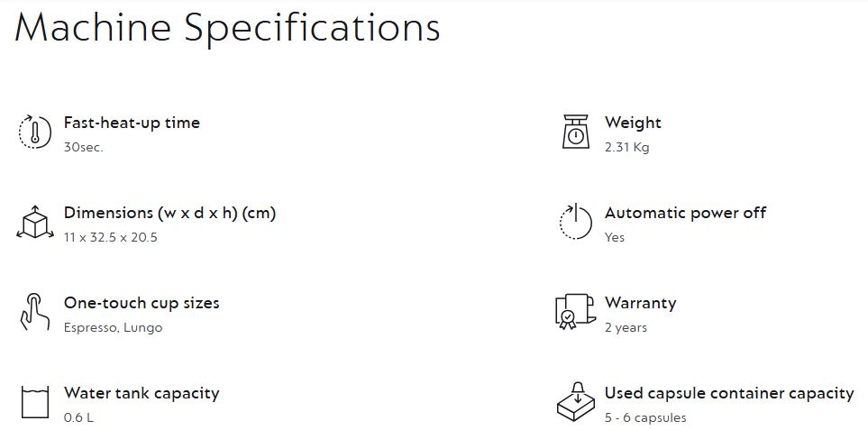Click the water tank icon

coord(34,402)
